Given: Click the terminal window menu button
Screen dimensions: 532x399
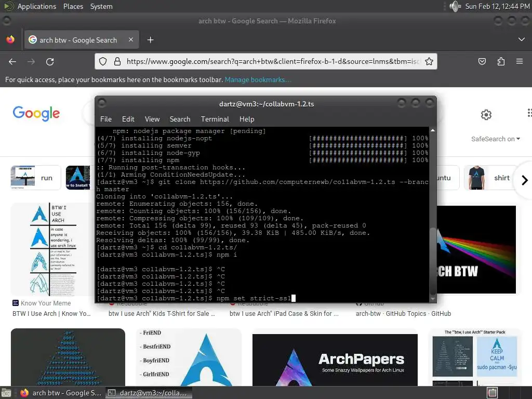Looking at the screenshot, I should tap(102, 102).
